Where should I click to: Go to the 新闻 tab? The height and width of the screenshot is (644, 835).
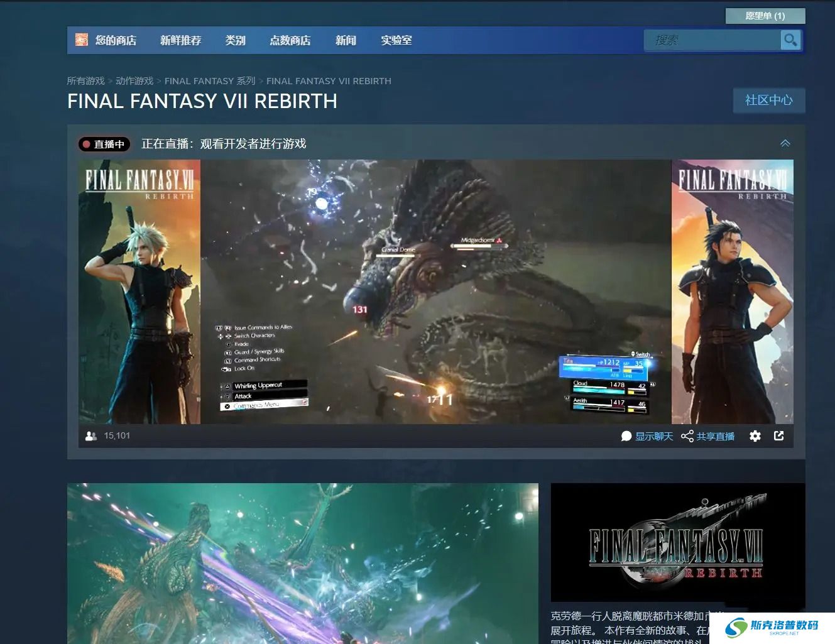click(x=346, y=40)
